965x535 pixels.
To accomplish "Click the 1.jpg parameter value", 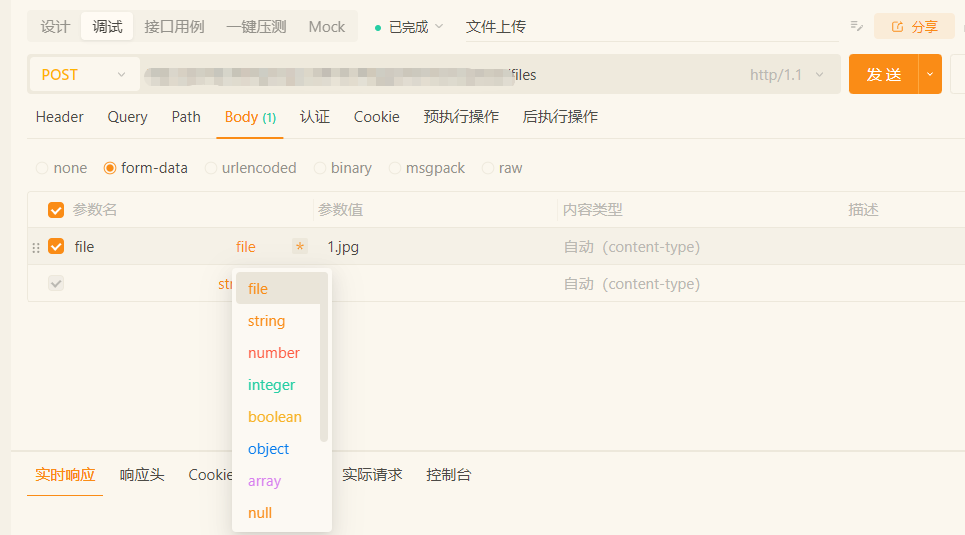I will (x=343, y=247).
